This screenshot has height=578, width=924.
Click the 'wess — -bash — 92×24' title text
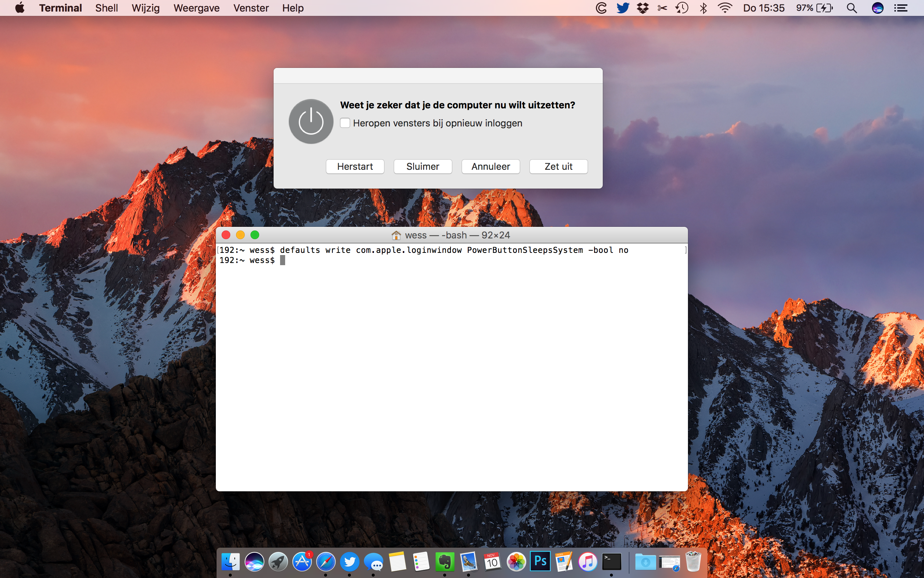(457, 235)
